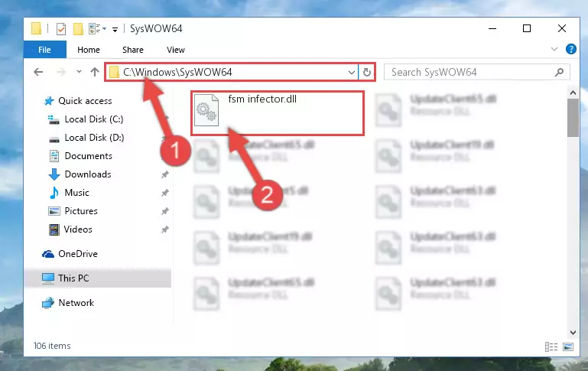Open the Customize Quick Access Toolbar arrow
The width and height of the screenshot is (588, 371).
click(x=115, y=29)
